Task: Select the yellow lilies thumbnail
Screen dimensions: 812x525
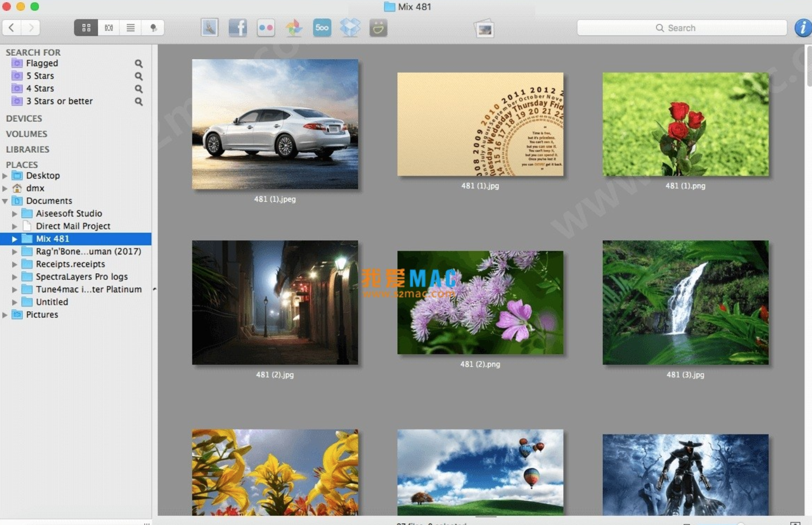Action: [275, 472]
